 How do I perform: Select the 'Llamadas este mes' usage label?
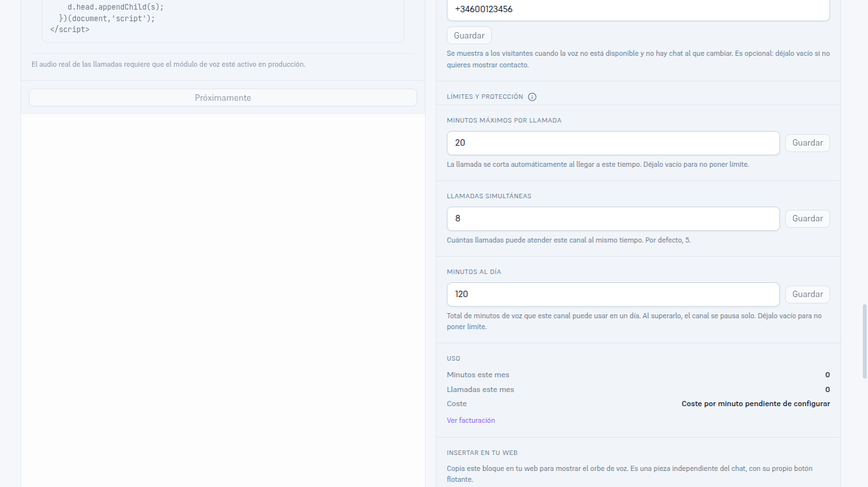point(480,389)
